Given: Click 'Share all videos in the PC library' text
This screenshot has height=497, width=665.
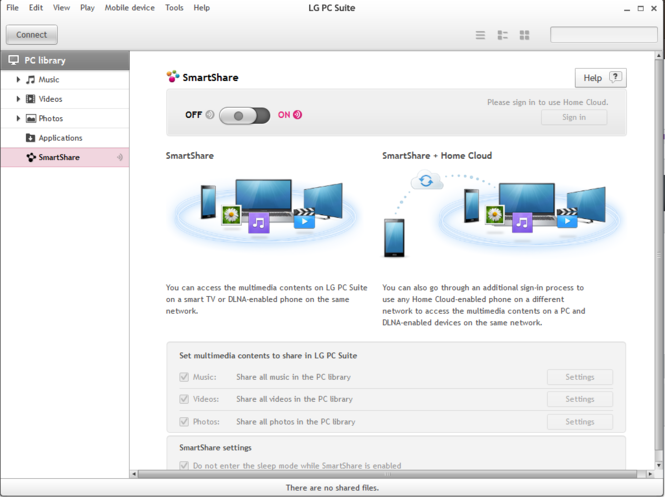Looking at the screenshot, I should click(294, 399).
